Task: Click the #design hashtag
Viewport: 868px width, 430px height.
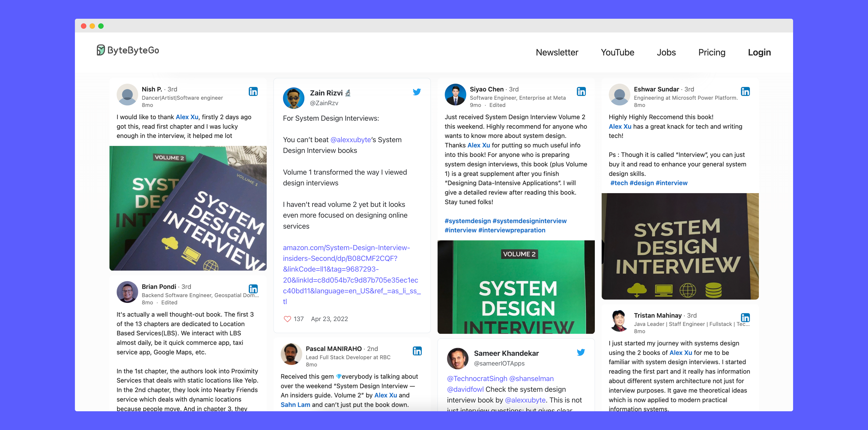Action: click(x=642, y=183)
